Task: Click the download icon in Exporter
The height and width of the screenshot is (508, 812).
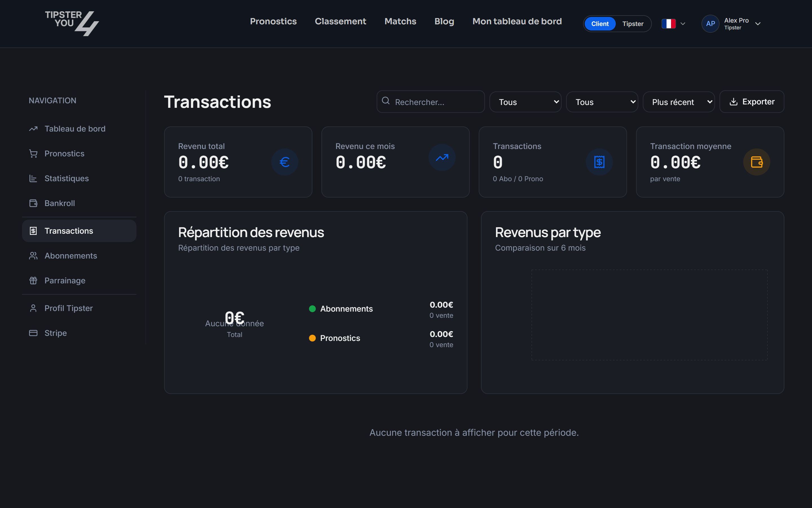Action: (x=734, y=102)
